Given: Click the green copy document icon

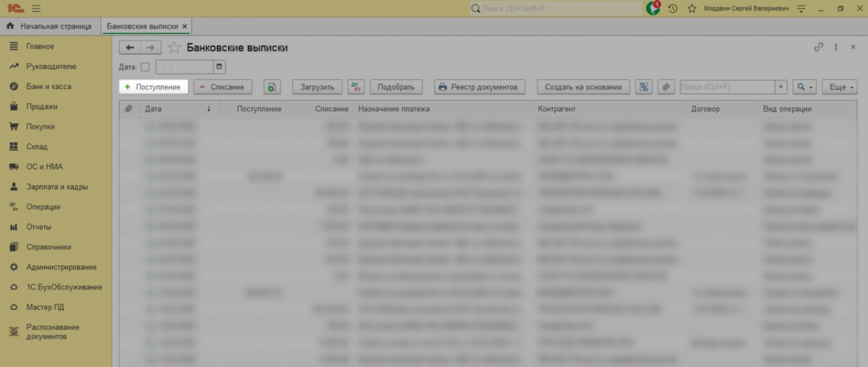Looking at the screenshot, I should click(x=273, y=87).
